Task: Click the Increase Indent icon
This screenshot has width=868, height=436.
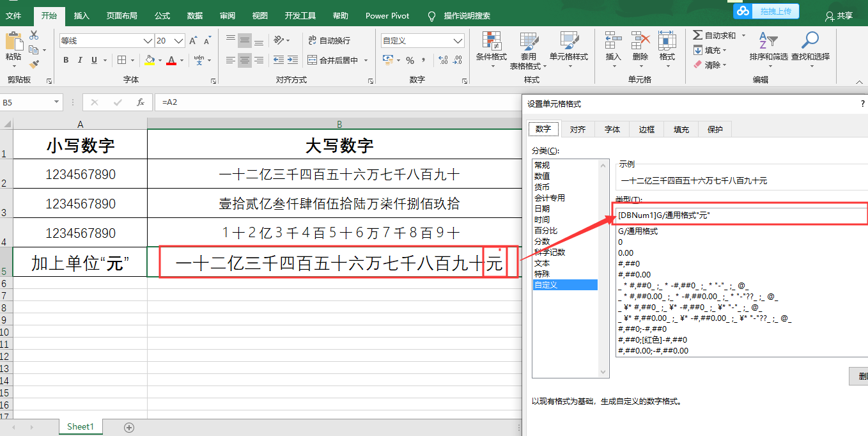Action: coord(293,60)
